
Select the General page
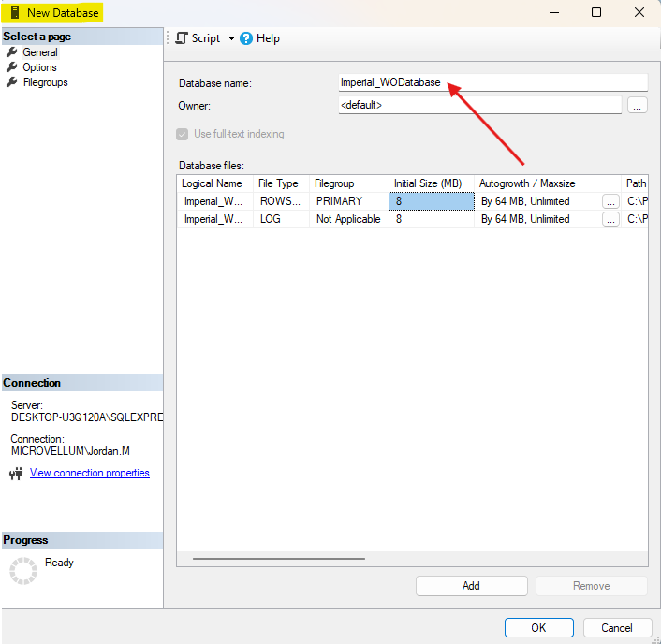tap(39, 52)
